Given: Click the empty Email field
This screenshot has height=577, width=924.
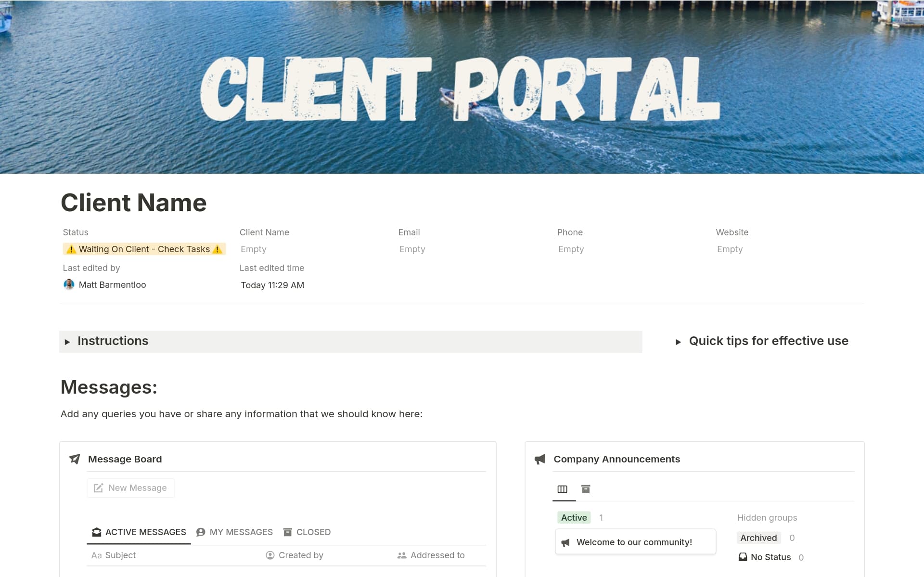Looking at the screenshot, I should (412, 249).
